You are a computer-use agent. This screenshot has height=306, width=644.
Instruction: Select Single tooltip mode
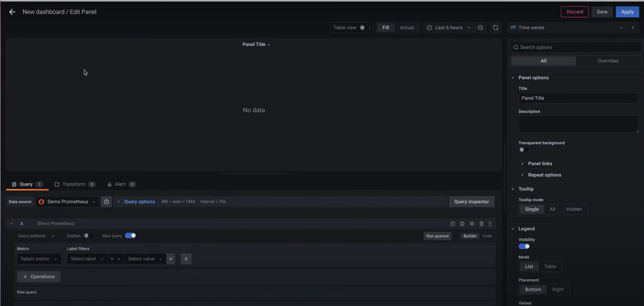click(532, 209)
